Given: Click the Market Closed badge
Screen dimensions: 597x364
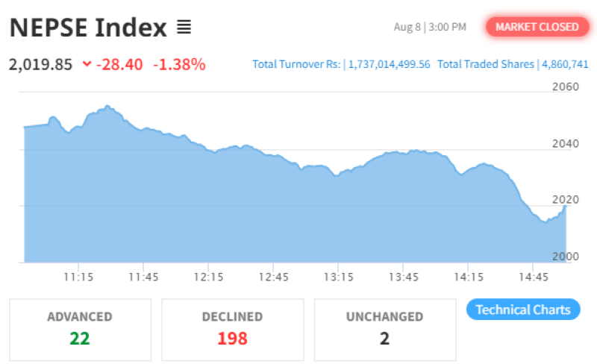Looking at the screenshot, I should pos(537,27).
